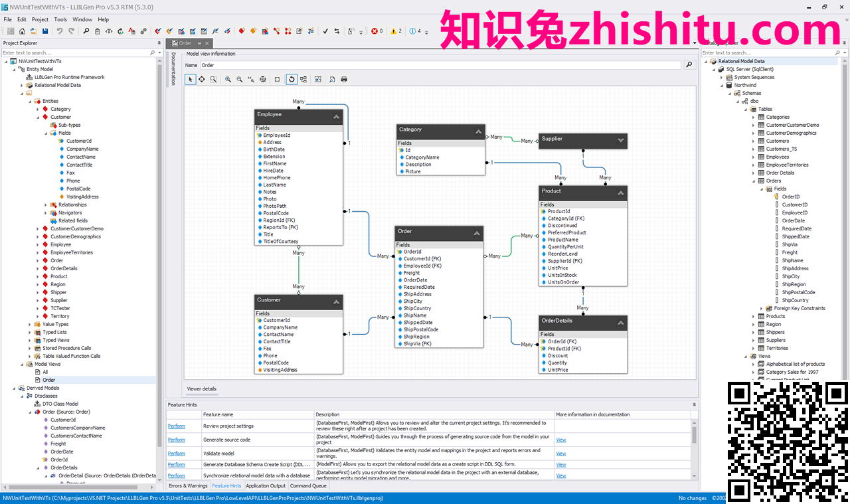Switch to Command Queue tab

coord(308,486)
